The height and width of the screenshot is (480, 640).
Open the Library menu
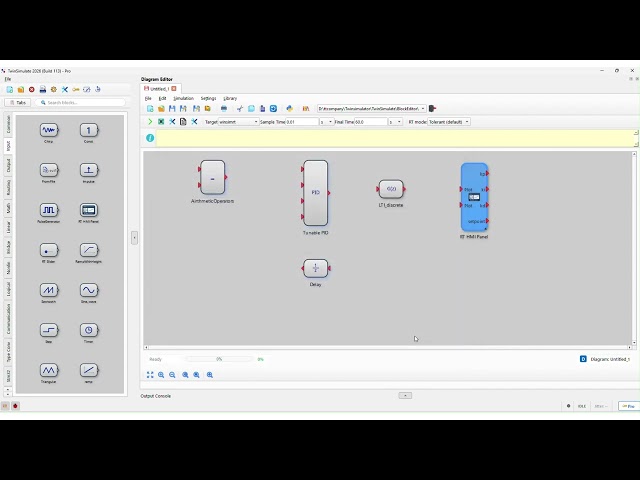[230, 98]
